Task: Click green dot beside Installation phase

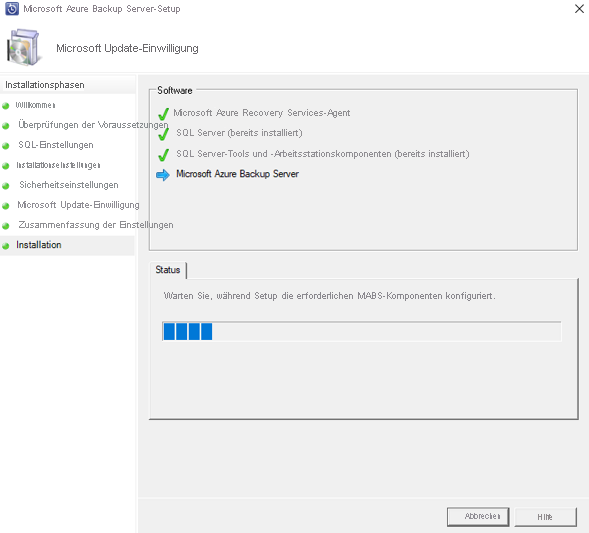Action: 6,246
